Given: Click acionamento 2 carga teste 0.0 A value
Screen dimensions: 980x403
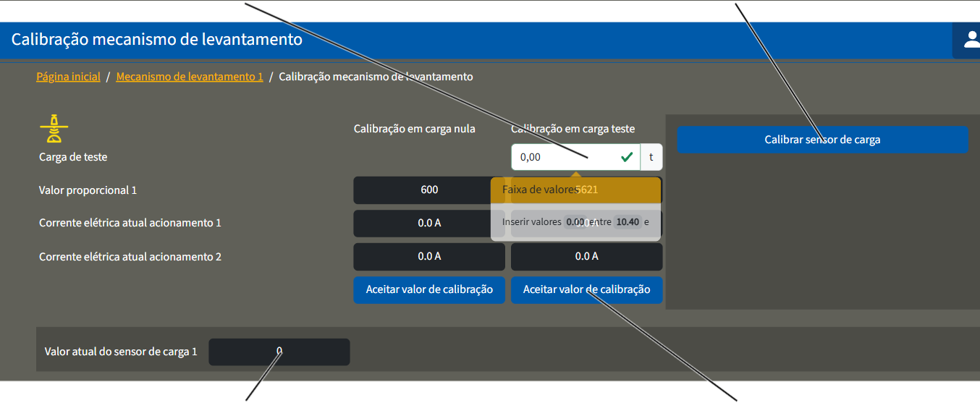Looking at the screenshot, I should (x=587, y=257).
